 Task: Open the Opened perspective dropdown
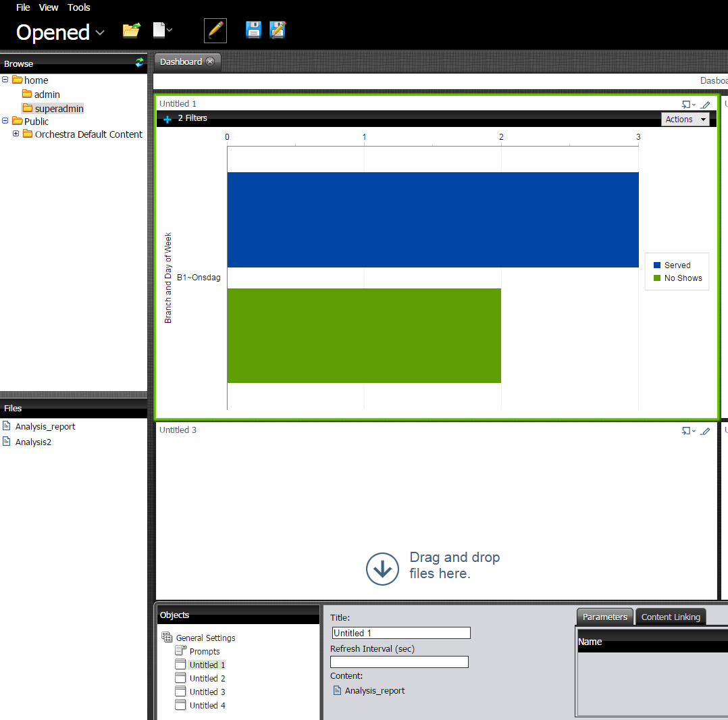(100, 32)
